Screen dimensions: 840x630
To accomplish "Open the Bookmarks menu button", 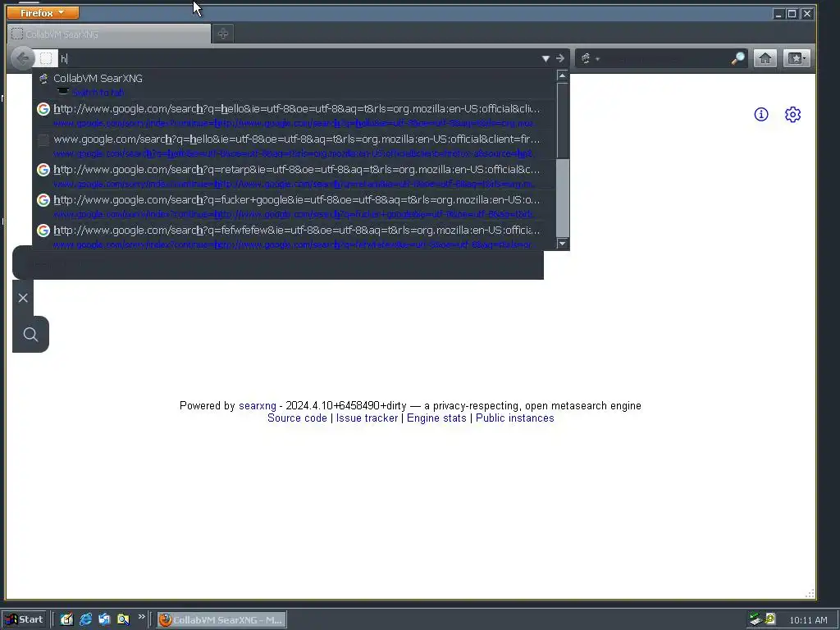I will coord(796,58).
